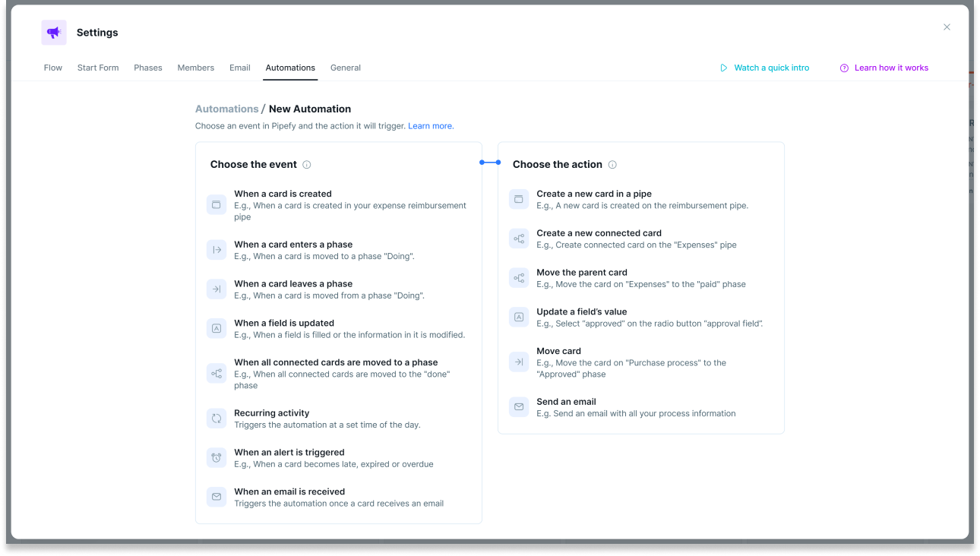Screen dimensions: 980x556
Task: Go back via the 'Automations' breadcrumb
Action: pos(226,109)
